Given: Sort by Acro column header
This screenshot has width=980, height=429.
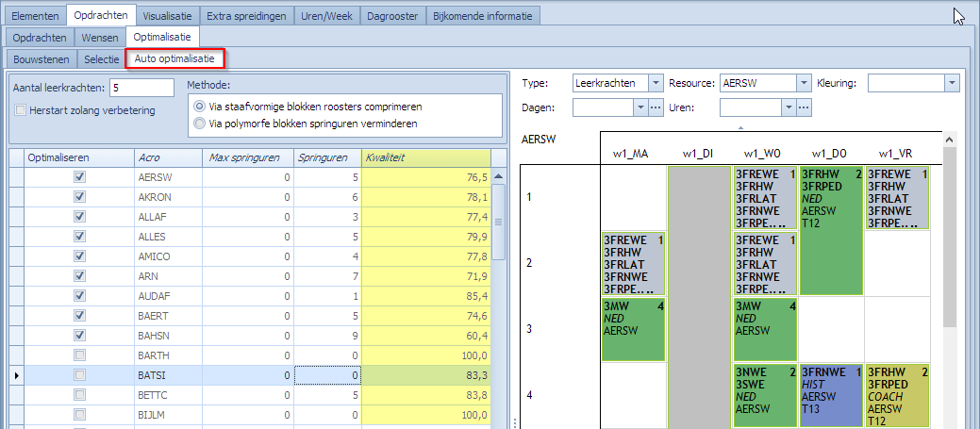Looking at the screenshot, I should click(x=168, y=158).
